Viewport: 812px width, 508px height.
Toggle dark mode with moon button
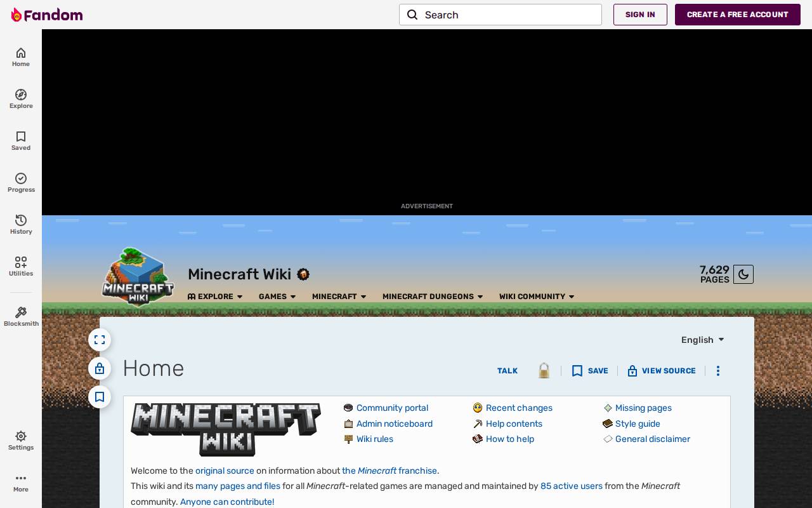(x=743, y=274)
